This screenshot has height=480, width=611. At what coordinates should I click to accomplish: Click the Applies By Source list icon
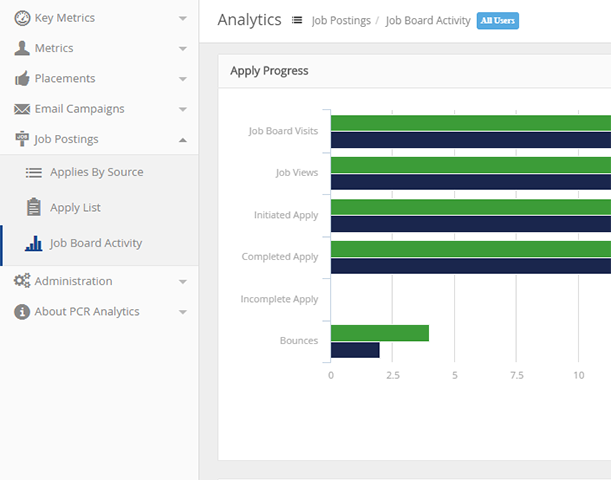point(34,173)
